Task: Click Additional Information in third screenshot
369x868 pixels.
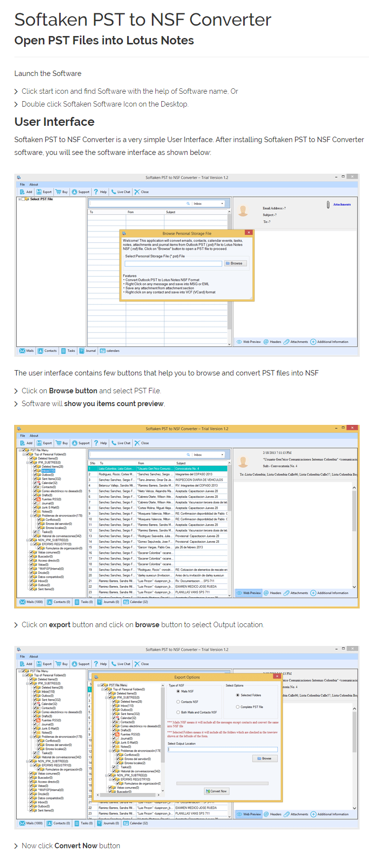Action: (x=329, y=814)
